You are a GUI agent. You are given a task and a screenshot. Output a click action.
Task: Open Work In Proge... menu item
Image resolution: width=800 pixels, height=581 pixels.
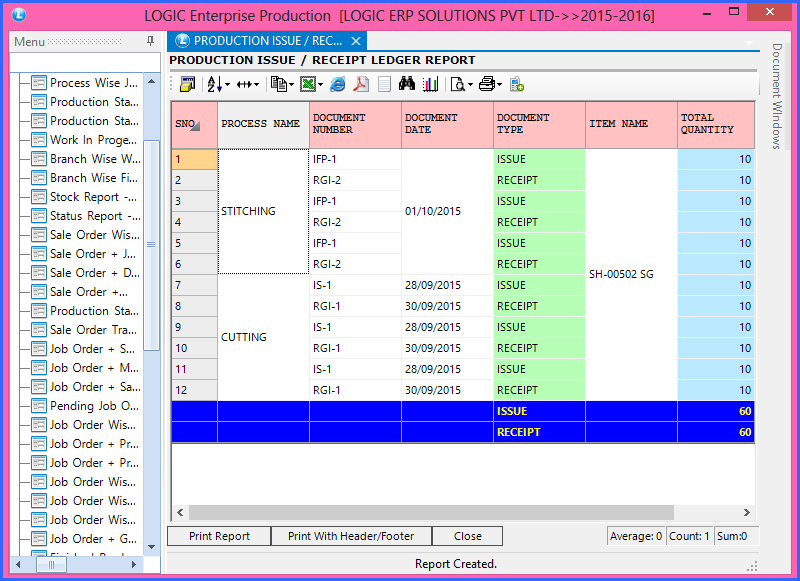tap(84, 140)
